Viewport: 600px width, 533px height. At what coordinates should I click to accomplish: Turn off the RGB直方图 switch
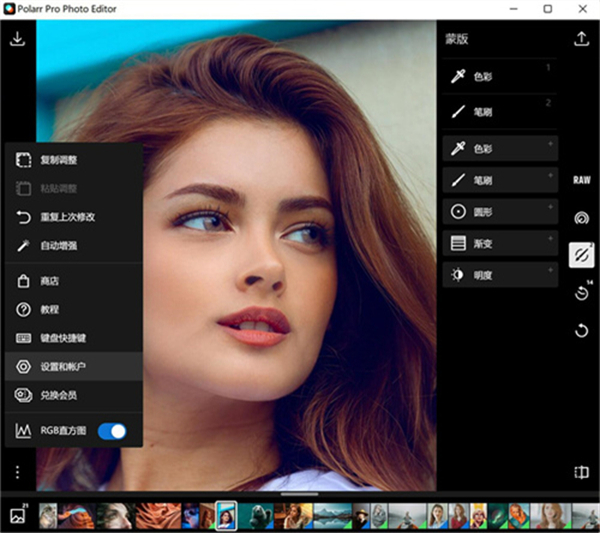click(x=112, y=432)
